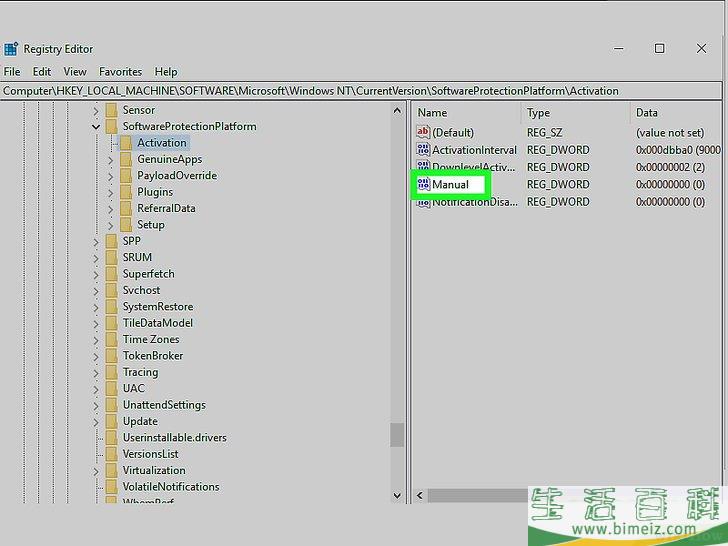Select the Superfetch key label

click(149, 274)
